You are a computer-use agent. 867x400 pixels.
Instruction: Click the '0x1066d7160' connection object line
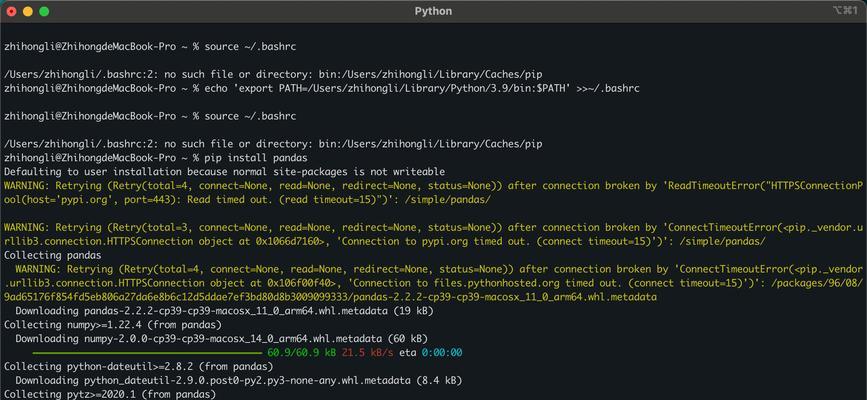[x=384, y=241]
